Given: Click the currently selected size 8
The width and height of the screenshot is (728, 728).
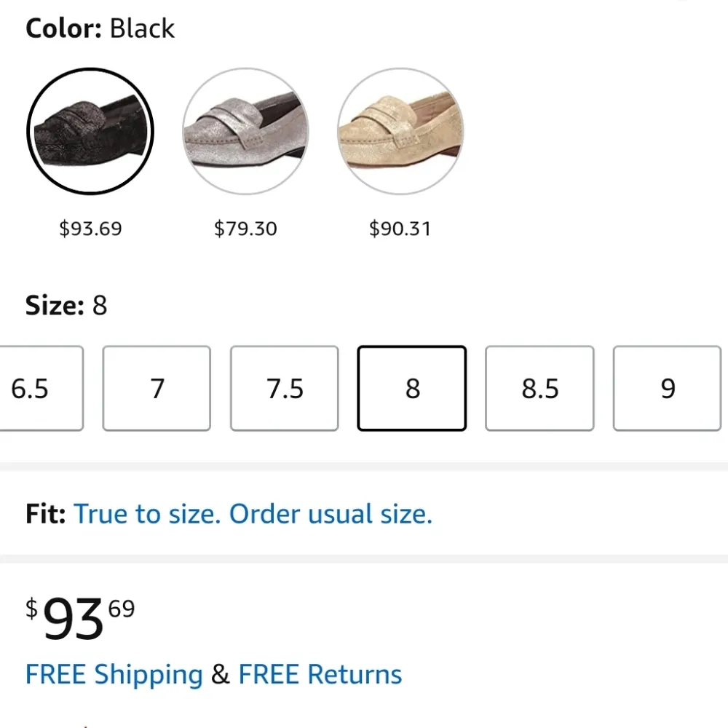Looking at the screenshot, I should coord(411,388).
